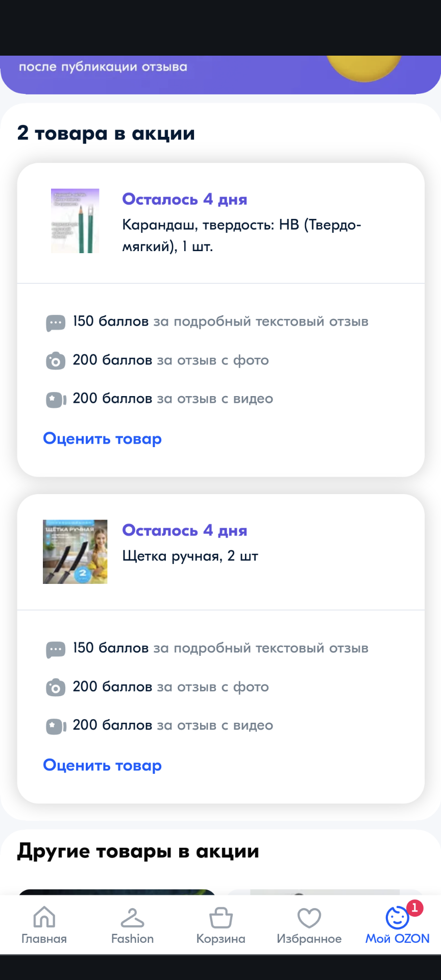Open the Мой OZON smiley icon
The height and width of the screenshot is (980, 441).
pos(397,918)
